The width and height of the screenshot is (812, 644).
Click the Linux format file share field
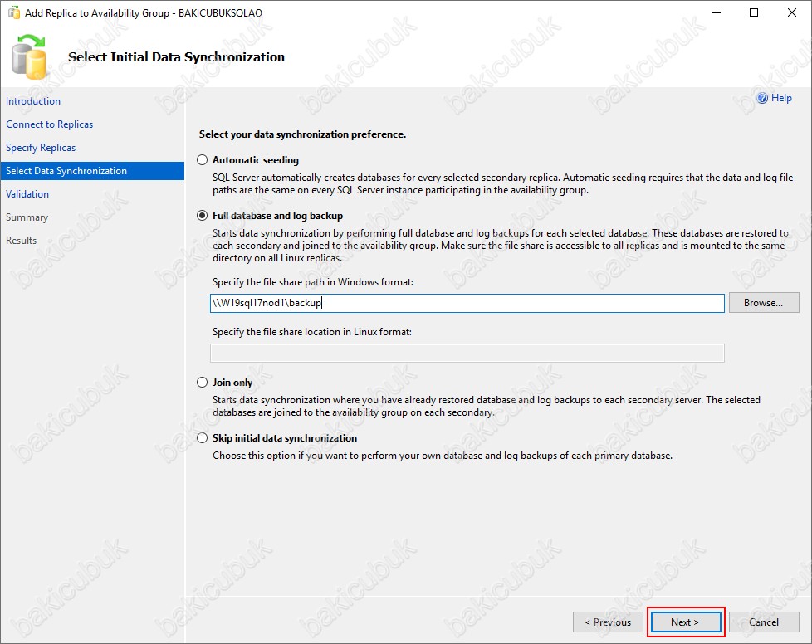click(467, 353)
